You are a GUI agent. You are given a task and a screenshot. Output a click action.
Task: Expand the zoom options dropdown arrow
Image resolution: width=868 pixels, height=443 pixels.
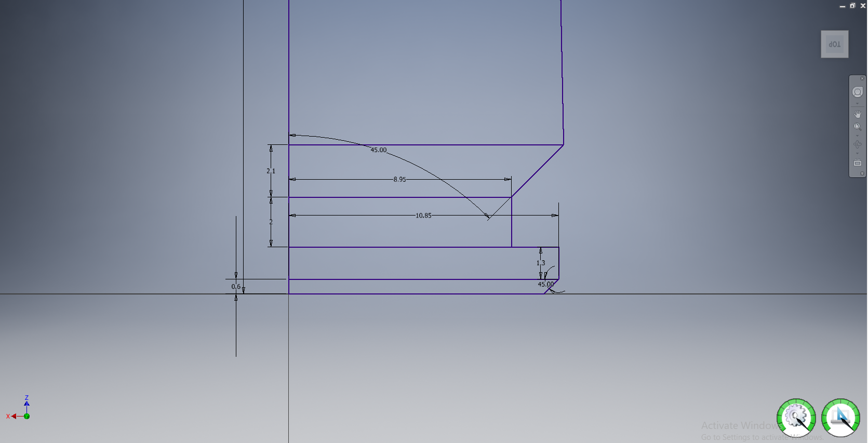pyautogui.click(x=857, y=136)
